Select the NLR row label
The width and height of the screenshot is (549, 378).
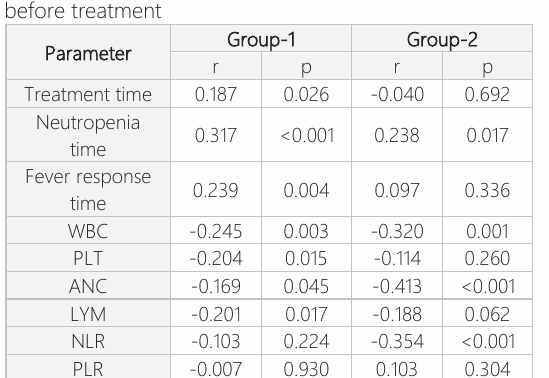[88, 341]
